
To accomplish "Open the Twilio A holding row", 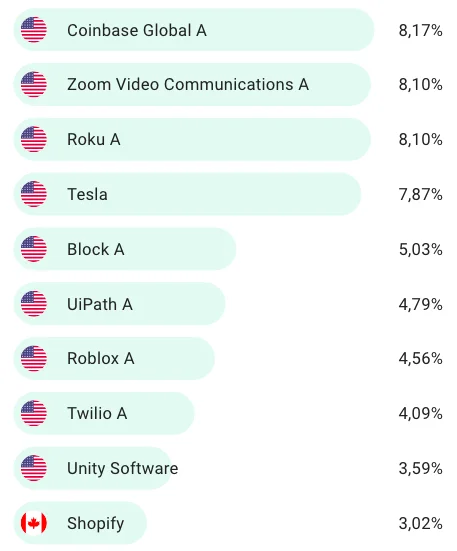I will point(104,414).
